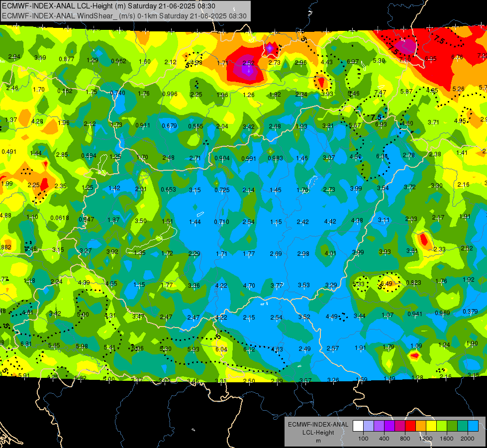Click the wind shear value 7.47
The height and width of the screenshot is (448, 487).
coord(380,92)
